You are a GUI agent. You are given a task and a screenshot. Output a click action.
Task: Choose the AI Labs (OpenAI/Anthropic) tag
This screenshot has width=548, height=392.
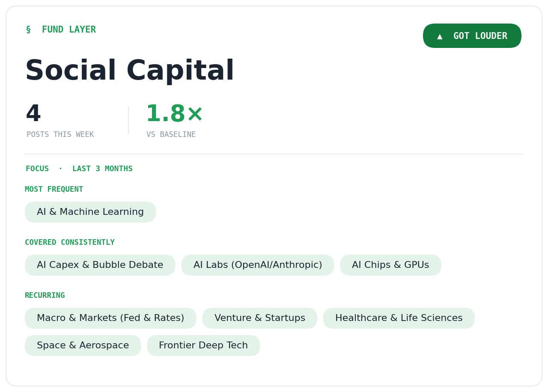point(258,265)
